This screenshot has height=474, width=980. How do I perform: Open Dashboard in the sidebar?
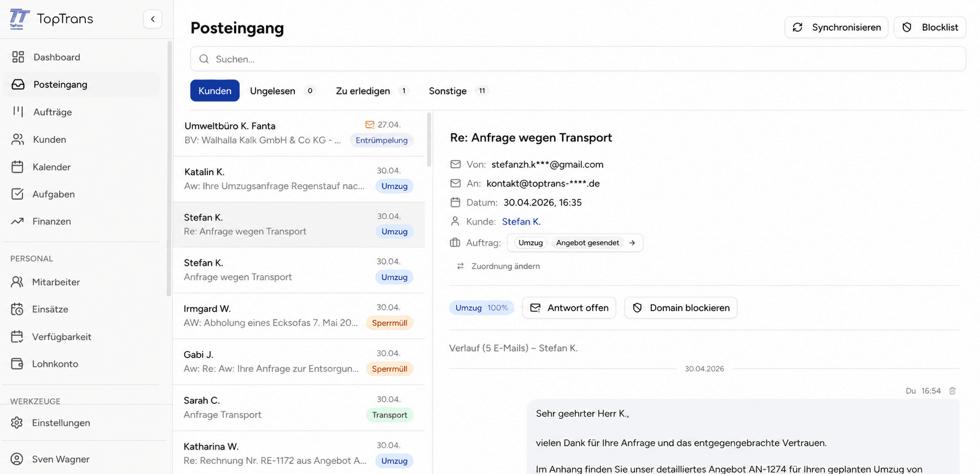(x=81, y=57)
